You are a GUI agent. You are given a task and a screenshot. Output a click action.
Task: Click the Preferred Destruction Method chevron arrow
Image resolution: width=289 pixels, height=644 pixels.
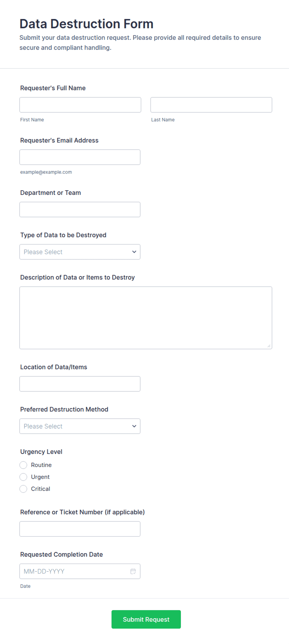[134, 426]
